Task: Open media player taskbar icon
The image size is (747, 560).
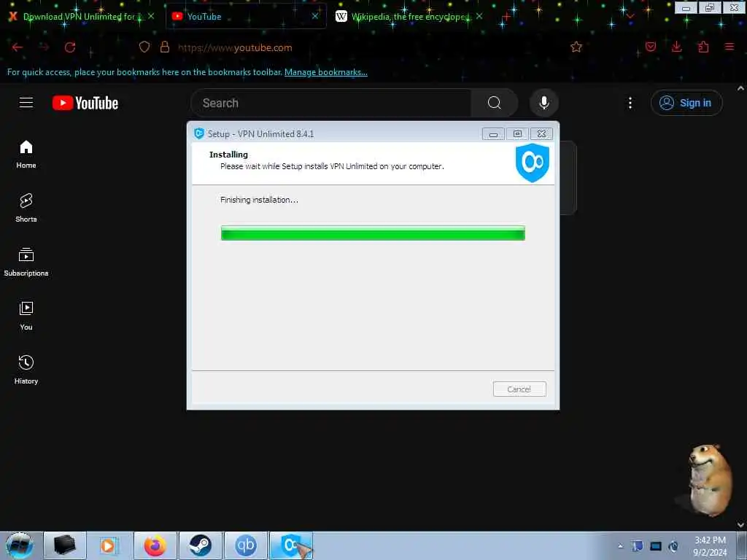Action: [x=110, y=545]
